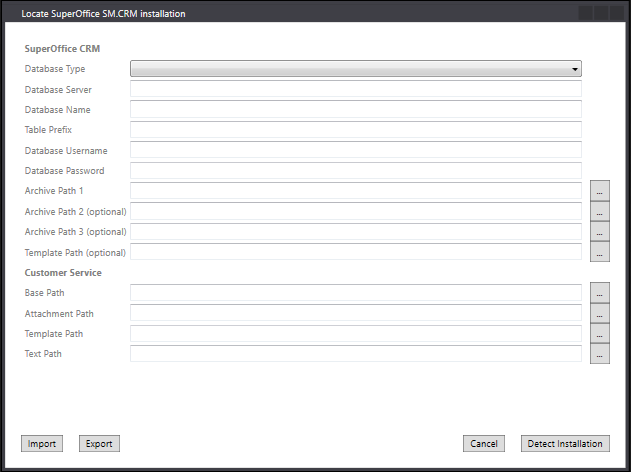The height and width of the screenshot is (472, 631).
Task: Click the Export button
Action: tap(99, 443)
